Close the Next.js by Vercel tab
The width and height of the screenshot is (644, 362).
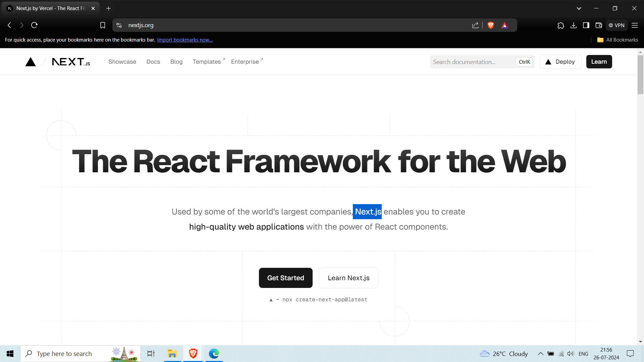tap(93, 8)
